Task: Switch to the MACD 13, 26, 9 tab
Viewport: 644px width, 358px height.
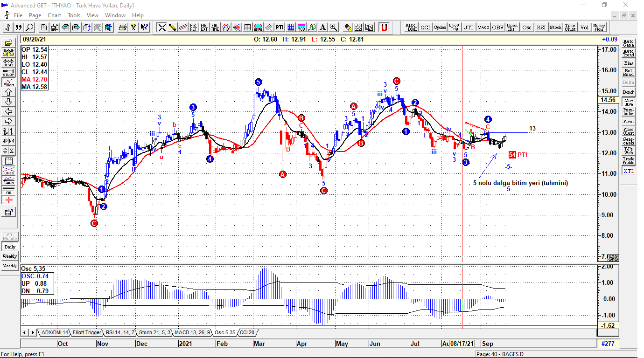Action: click(193, 332)
